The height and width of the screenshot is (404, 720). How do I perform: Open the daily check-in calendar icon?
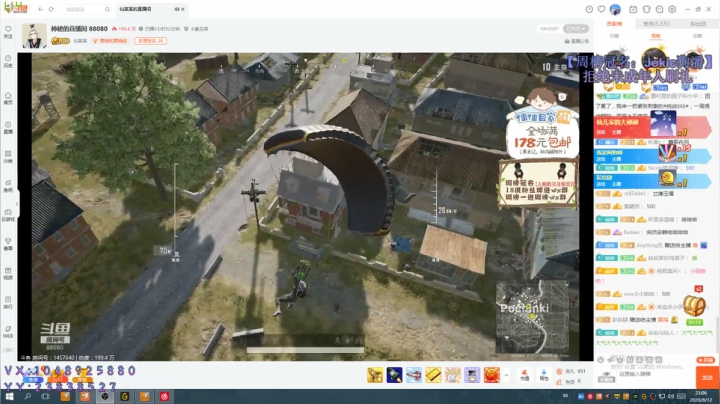coord(633,9)
